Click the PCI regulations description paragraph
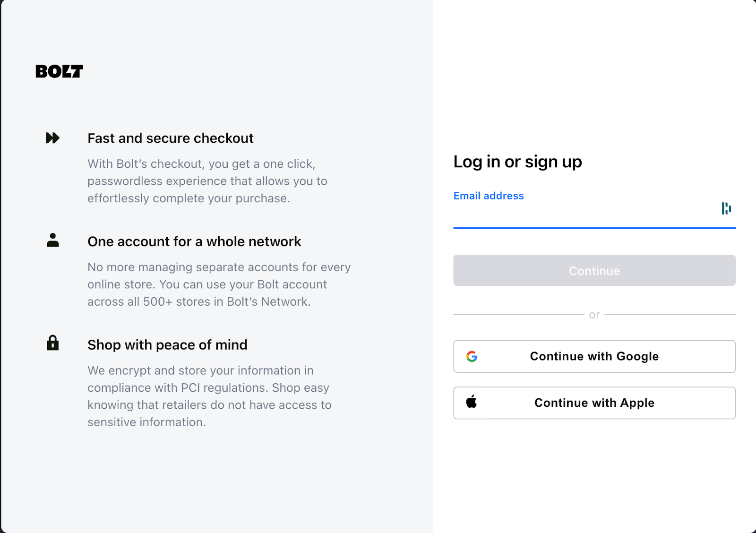 (209, 396)
